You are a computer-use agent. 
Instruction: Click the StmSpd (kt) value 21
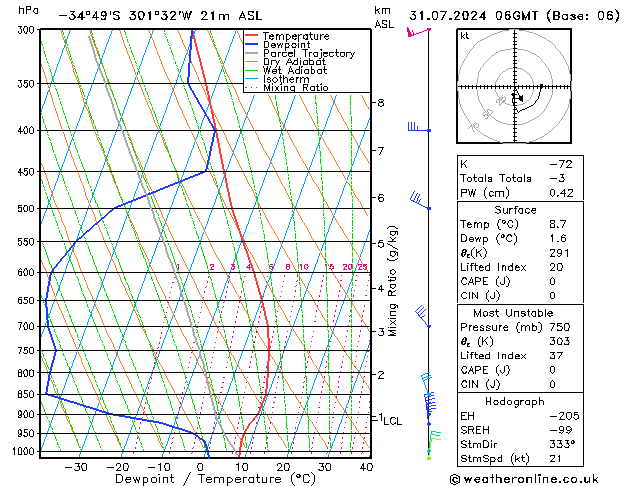(556, 459)
